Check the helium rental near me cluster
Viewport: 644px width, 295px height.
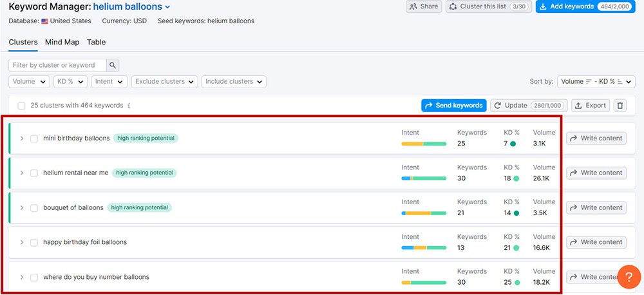click(x=34, y=173)
